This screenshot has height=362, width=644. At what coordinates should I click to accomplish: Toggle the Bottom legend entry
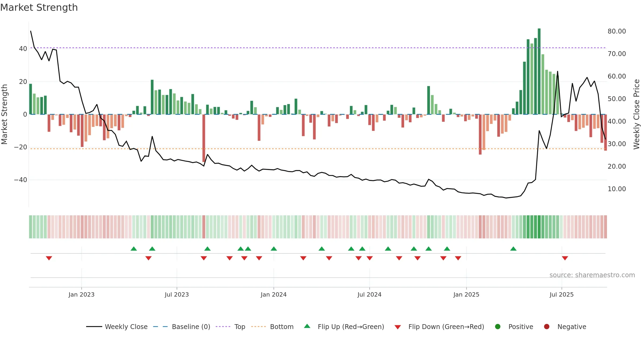click(272, 327)
